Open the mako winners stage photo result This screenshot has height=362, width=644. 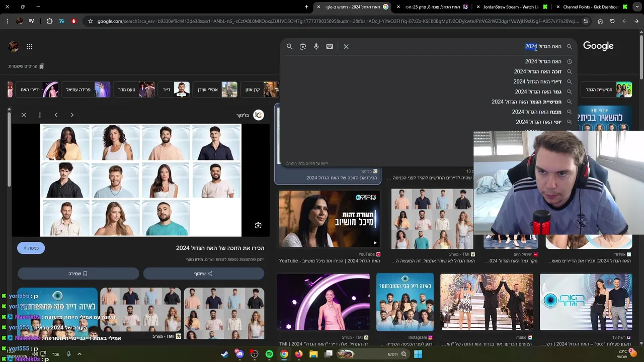coord(487,302)
